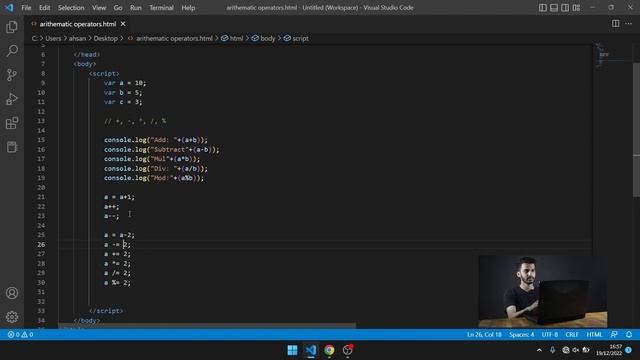Open Customize Layout icon in title bar

[576, 8]
